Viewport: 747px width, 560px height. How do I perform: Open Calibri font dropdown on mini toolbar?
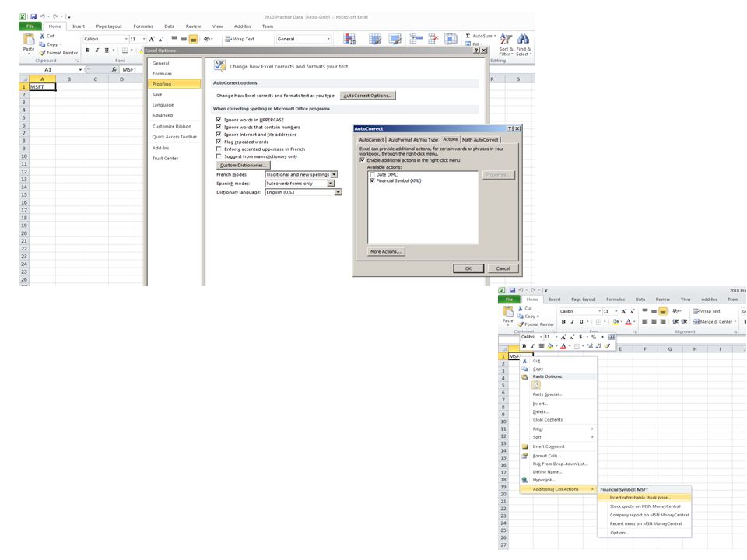[541, 337]
